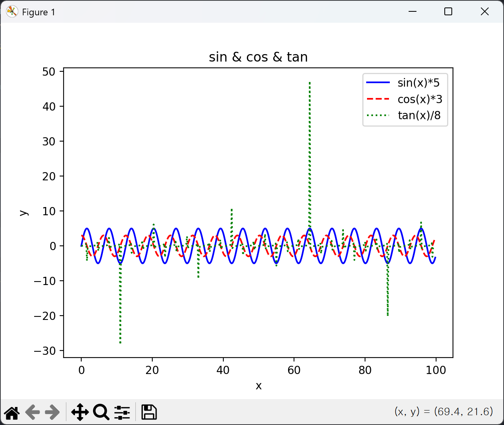Viewport: 504px width, 425px height.
Task: Click the x axis label
Action: 258,386
